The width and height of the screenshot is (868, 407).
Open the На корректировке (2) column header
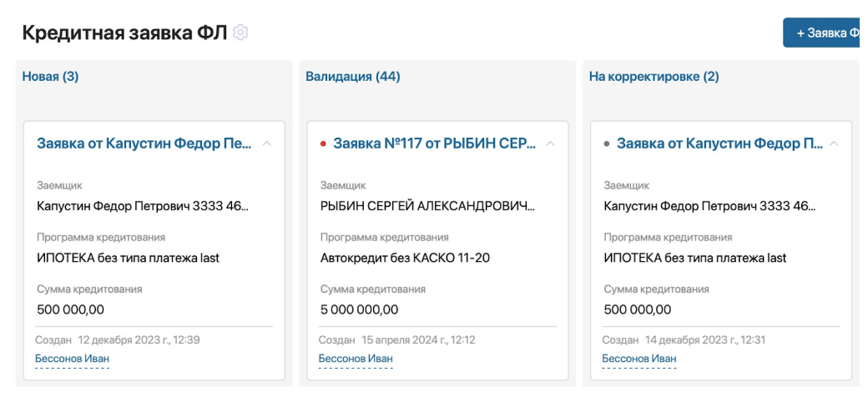(654, 77)
